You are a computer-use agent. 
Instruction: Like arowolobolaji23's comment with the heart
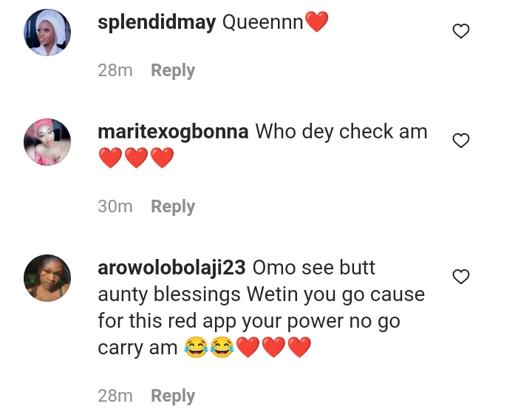click(x=461, y=277)
